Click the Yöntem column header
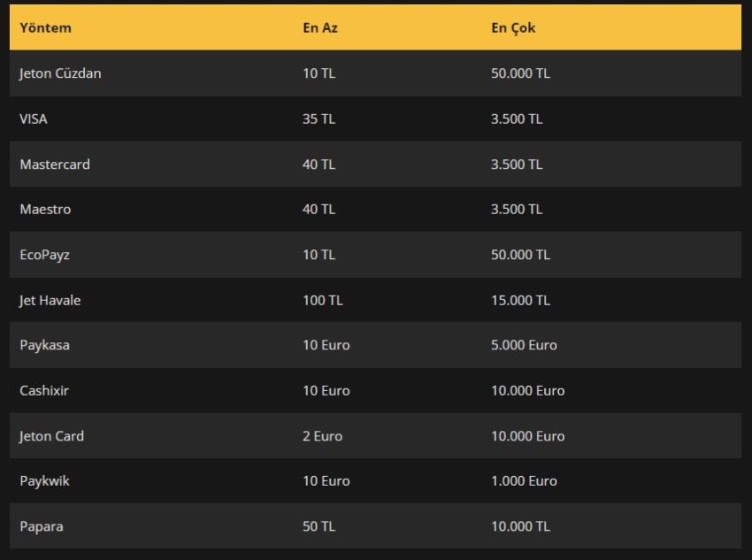The width and height of the screenshot is (752, 560). 45,27
